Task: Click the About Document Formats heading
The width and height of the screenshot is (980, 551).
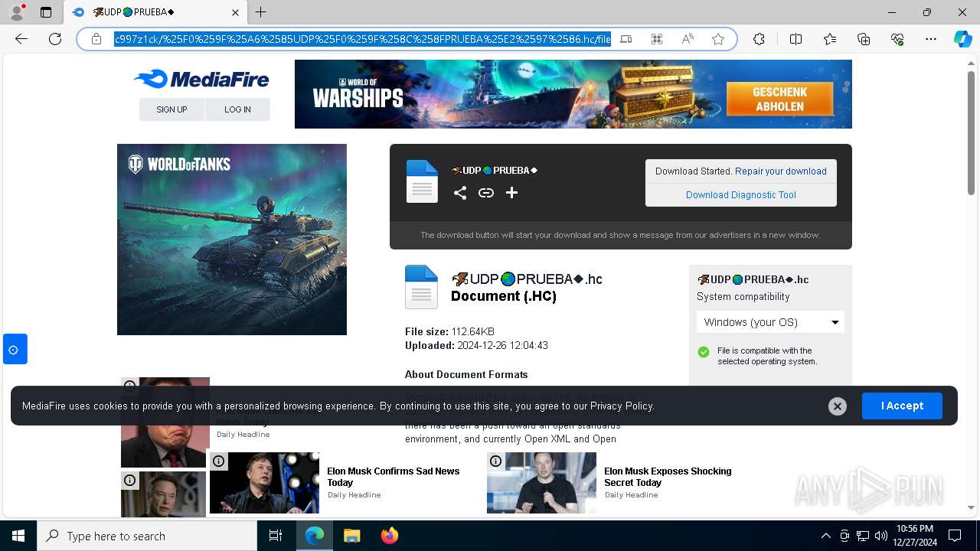Action: (466, 374)
